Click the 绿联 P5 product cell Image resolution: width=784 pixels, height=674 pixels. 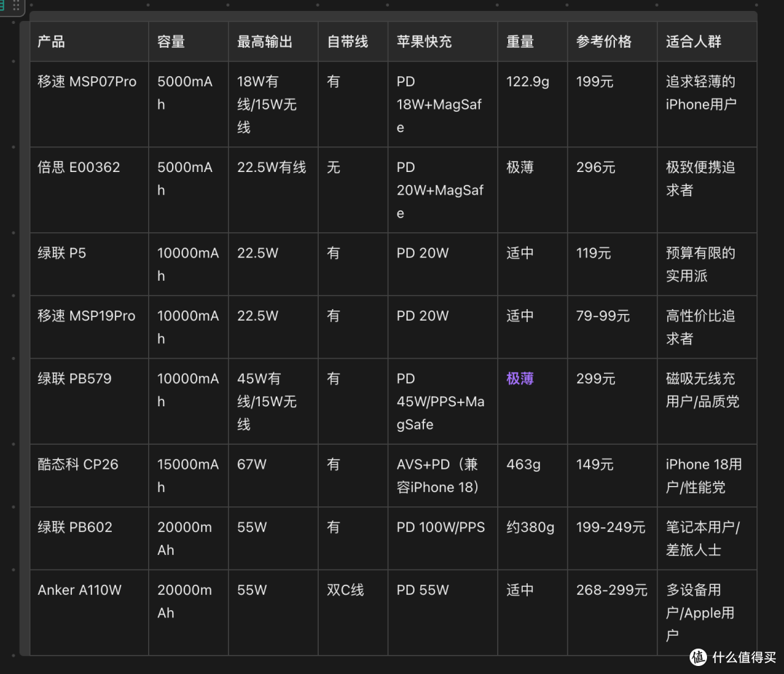89,264
